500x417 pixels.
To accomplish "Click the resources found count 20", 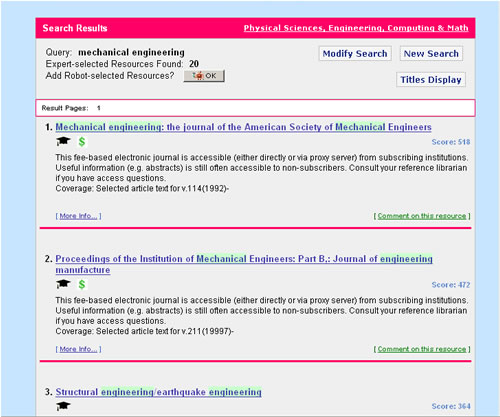I will click(194, 64).
